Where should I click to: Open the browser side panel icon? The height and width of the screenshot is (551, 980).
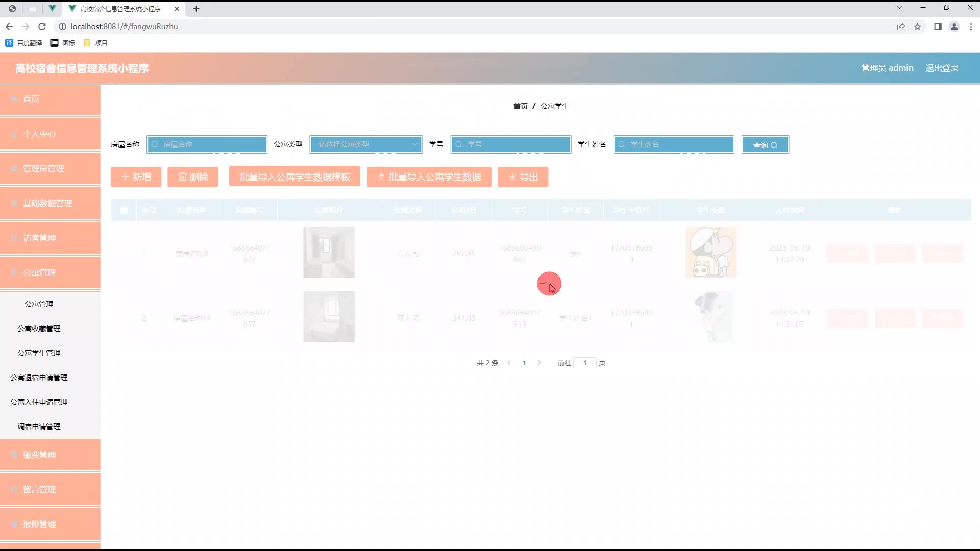pyautogui.click(x=938, y=27)
